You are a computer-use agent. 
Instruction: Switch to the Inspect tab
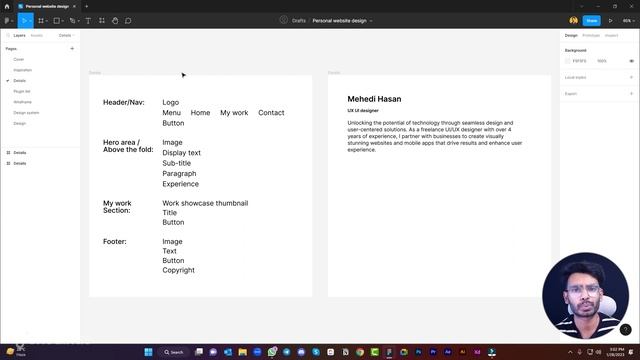click(x=611, y=36)
